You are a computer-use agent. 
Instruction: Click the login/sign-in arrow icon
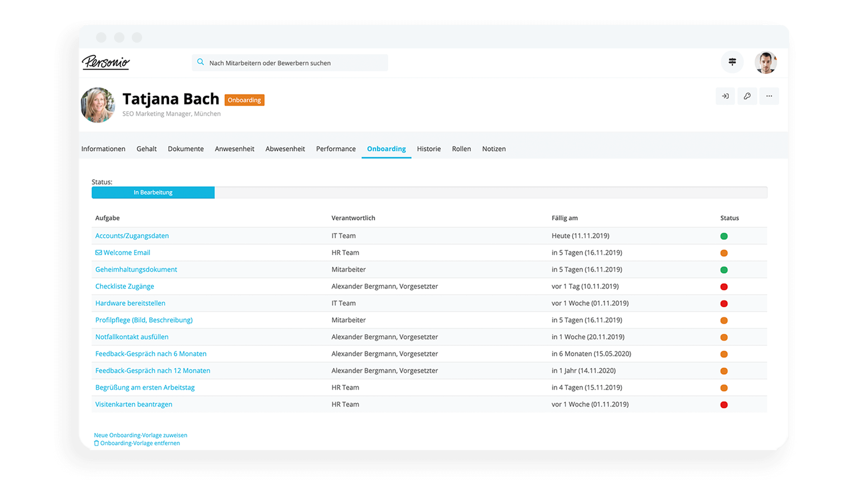pos(725,96)
